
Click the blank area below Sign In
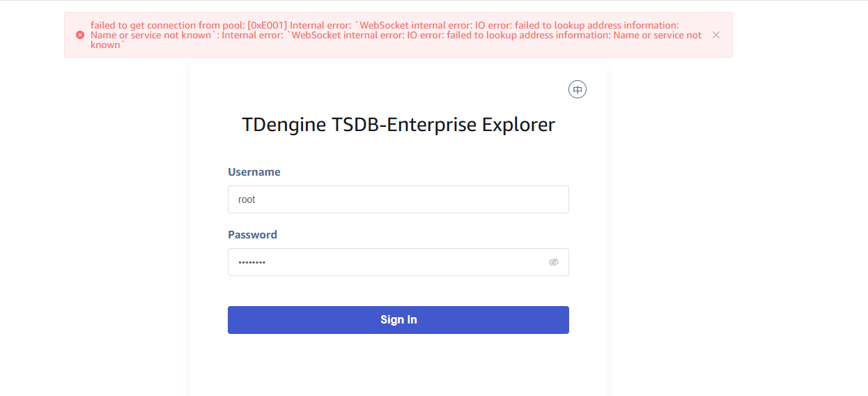click(x=398, y=366)
